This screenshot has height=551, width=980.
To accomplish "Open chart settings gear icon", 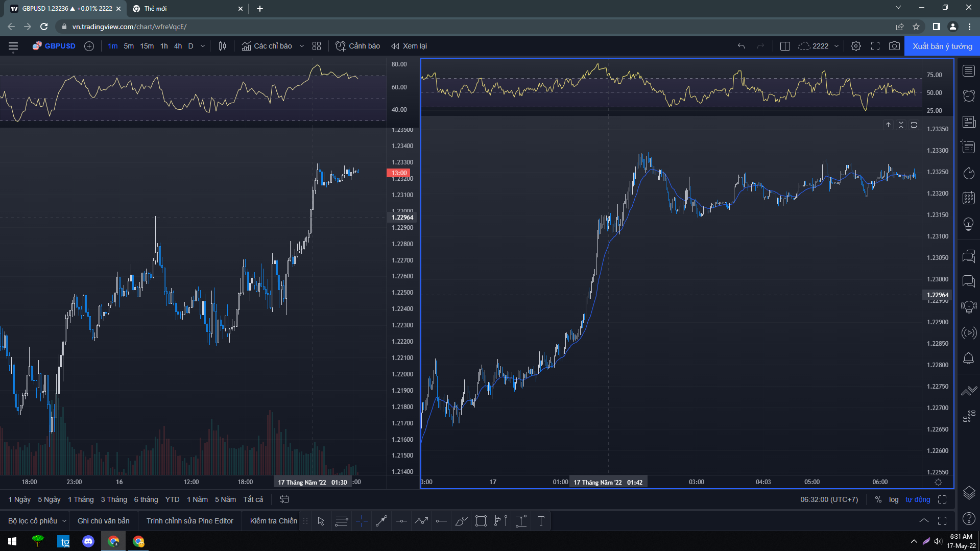I will pyautogui.click(x=856, y=46).
